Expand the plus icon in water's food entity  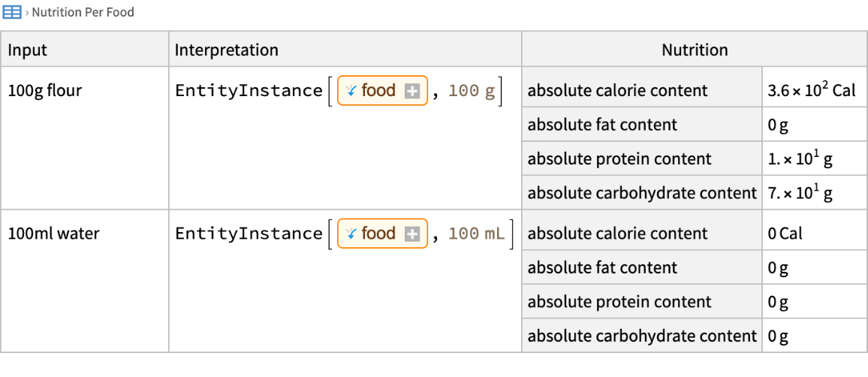(x=411, y=234)
